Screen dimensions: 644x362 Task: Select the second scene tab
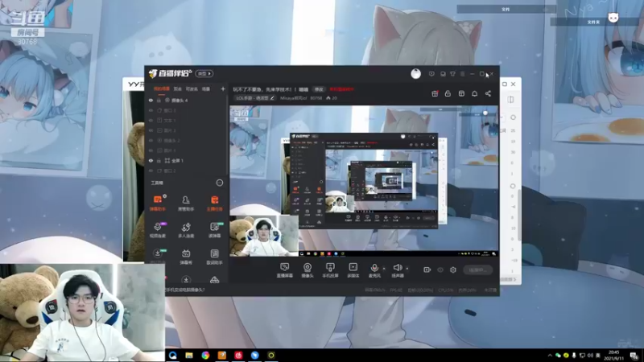177,88
